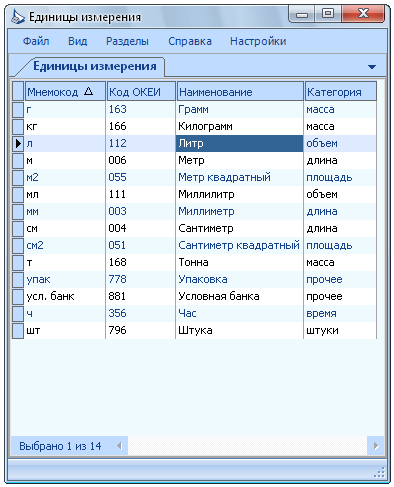394x487 pixels.
Task: Tick the row selector for Условная банка
Action: 18,297
